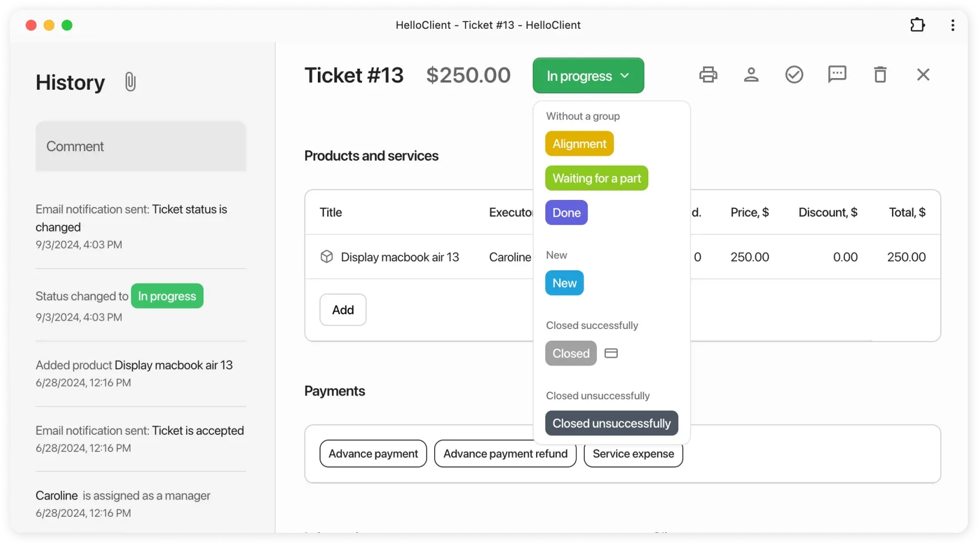Click the Add product button
Viewport: 980px width, 545px height.
click(343, 310)
